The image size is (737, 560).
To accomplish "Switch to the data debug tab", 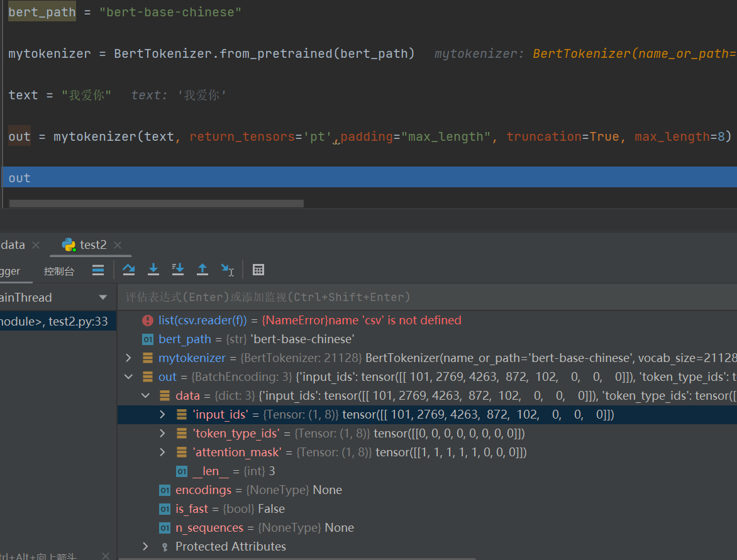I will pos(13,244).
